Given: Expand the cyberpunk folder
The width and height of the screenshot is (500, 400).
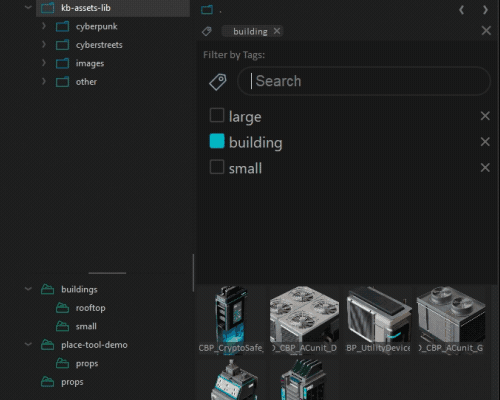Looking at the screenshot, I should coord(44,26).
